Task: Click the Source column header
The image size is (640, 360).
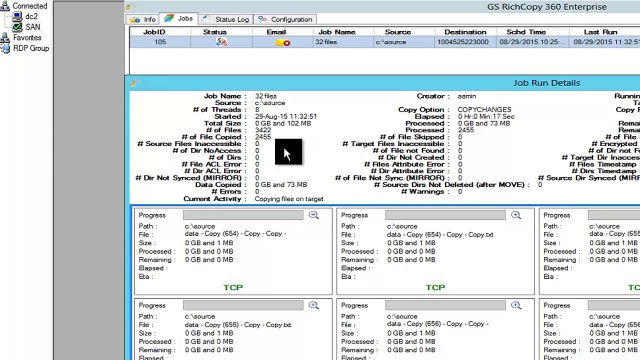Action: 404,32
